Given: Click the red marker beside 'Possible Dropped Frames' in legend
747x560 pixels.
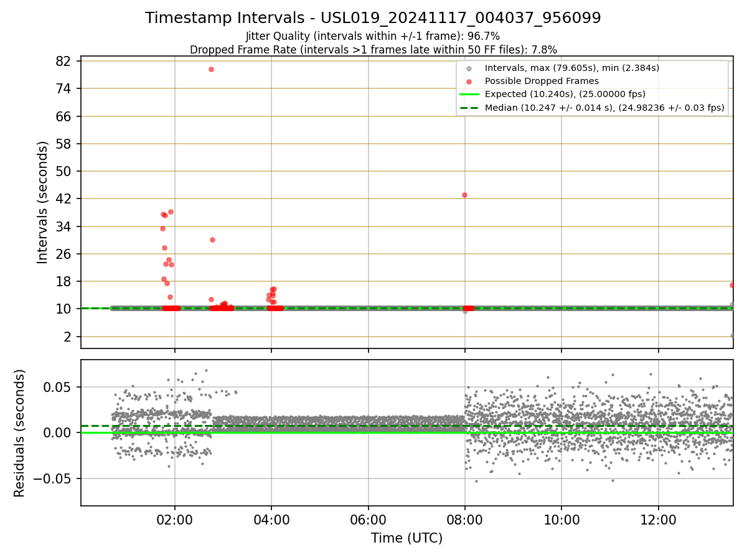Looking at the screenshot, I should (x=469, y=82).
